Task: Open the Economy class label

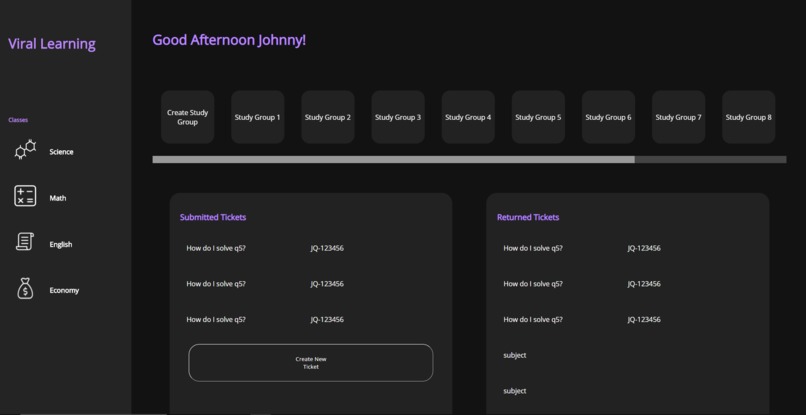Action: point(64,290)
